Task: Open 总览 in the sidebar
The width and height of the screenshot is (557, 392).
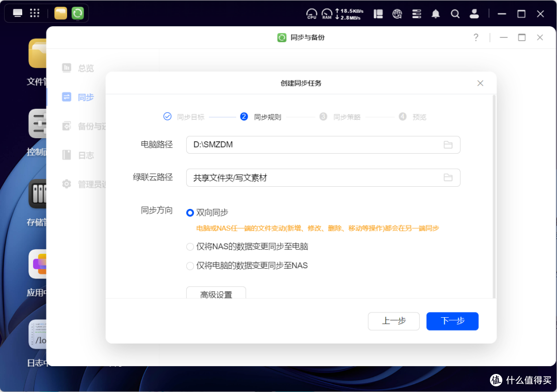Action: pyautogui.click(x=78, y=68)
